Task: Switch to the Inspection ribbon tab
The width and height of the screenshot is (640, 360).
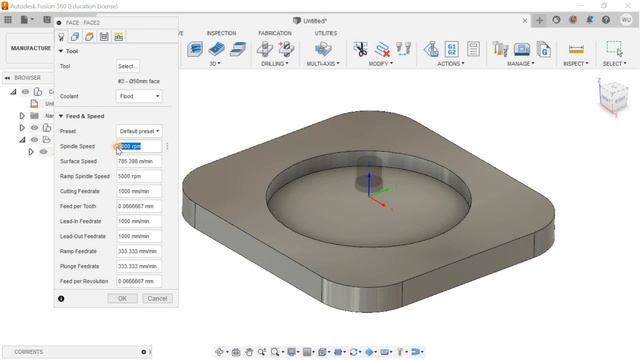Action: (x=221, y=33)
